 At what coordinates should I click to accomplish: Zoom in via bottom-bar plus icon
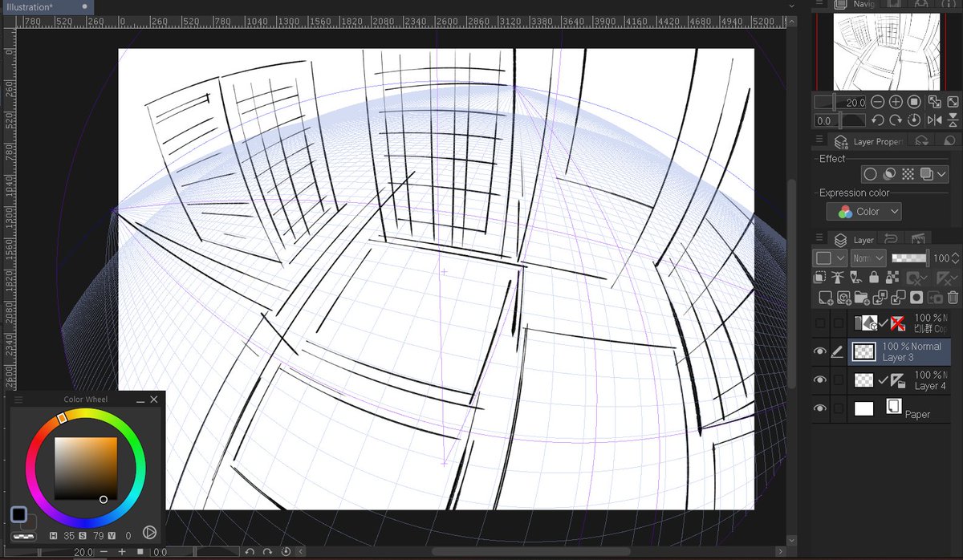[122, 552]
